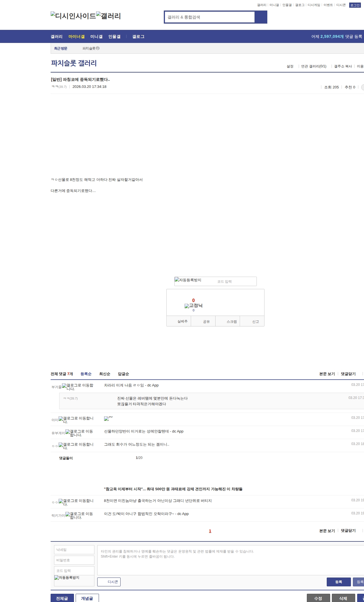Click the 부거줄 nickname
Image resolution: width=364 pixels, height=602 pixels.
(x=56, y=387)
